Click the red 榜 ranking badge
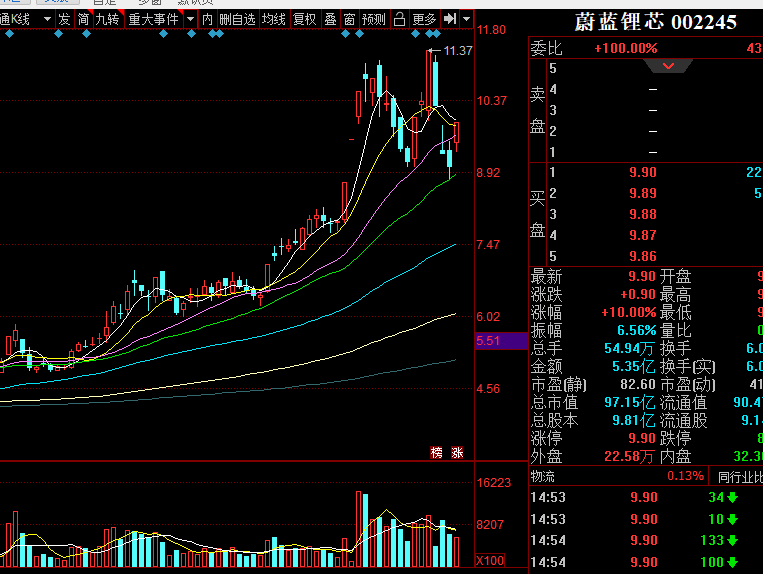This screenshot has height=574, width=763. [436, 453]
